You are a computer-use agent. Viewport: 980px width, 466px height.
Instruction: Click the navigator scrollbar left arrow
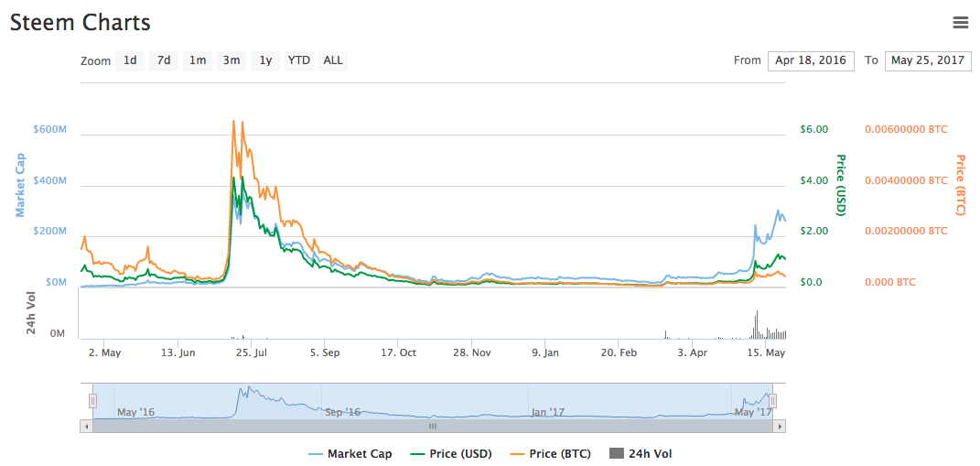pyautogui.click(x=86, y=426)
